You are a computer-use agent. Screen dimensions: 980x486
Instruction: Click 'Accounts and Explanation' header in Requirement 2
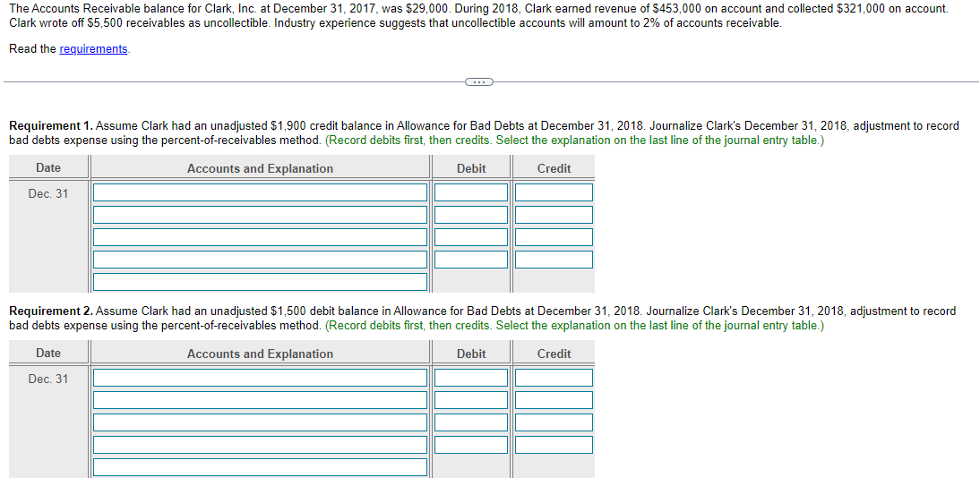coord(260,354)
